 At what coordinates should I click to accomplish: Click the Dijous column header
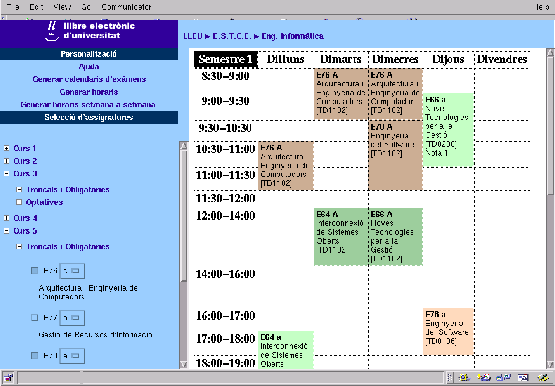pos(448,59)
